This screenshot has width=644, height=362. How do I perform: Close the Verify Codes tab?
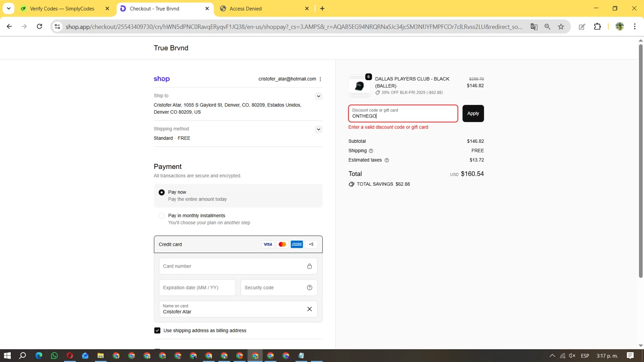[x=107, y=9]
